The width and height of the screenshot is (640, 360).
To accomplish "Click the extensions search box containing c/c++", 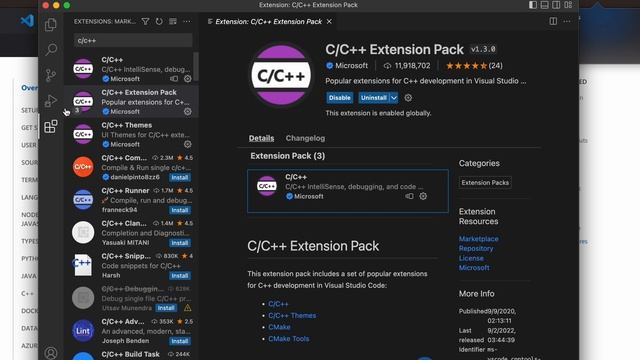I will pos(133,40).
